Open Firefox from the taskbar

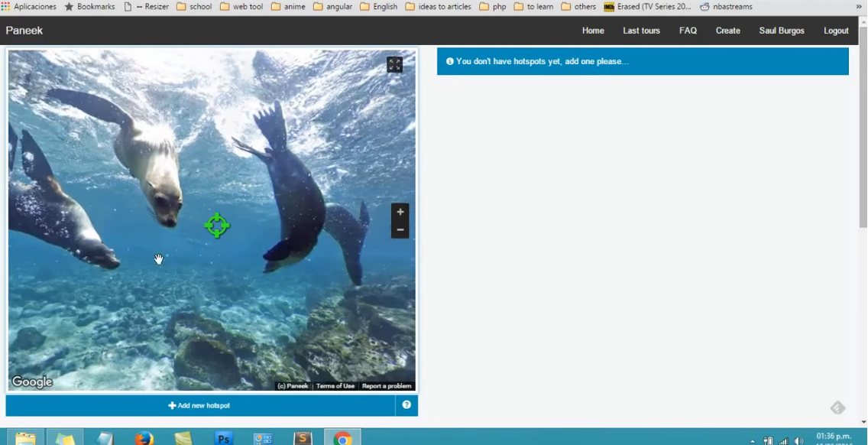144,438
